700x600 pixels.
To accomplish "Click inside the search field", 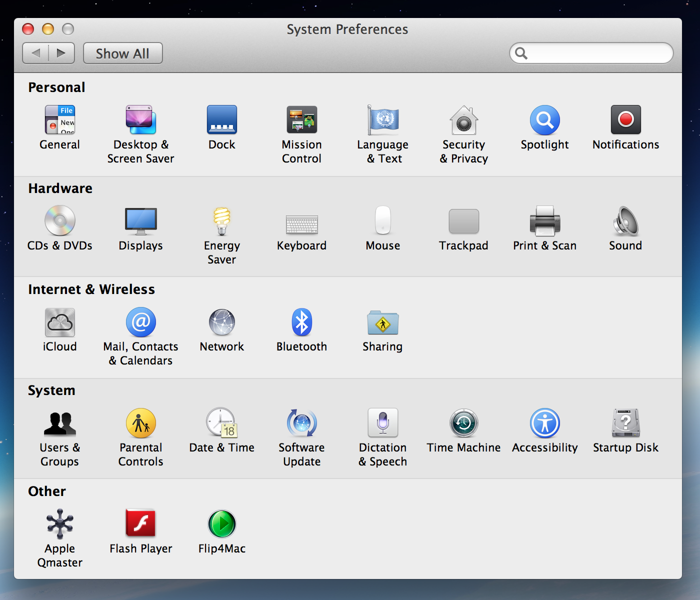I will click(591, 53).
